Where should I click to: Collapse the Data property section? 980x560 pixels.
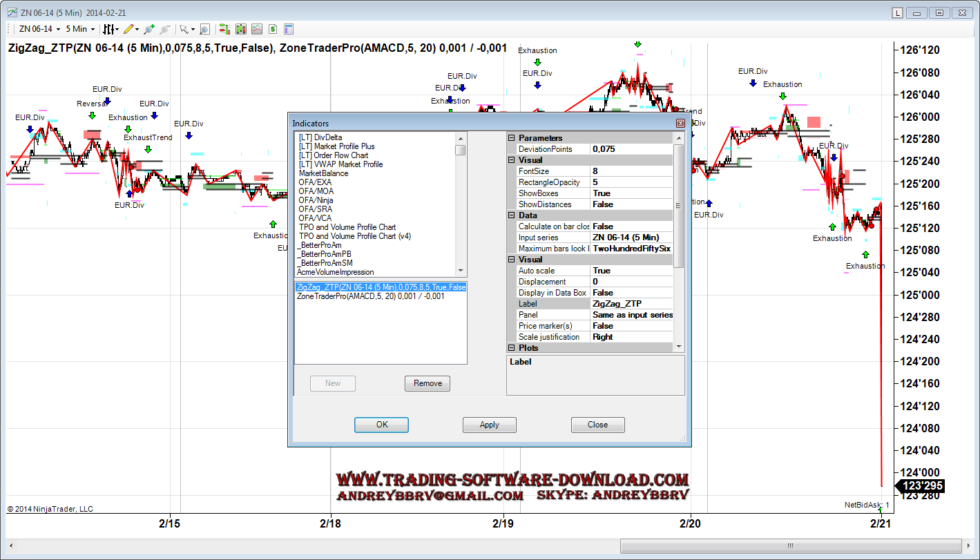click(x=512, y=215)
